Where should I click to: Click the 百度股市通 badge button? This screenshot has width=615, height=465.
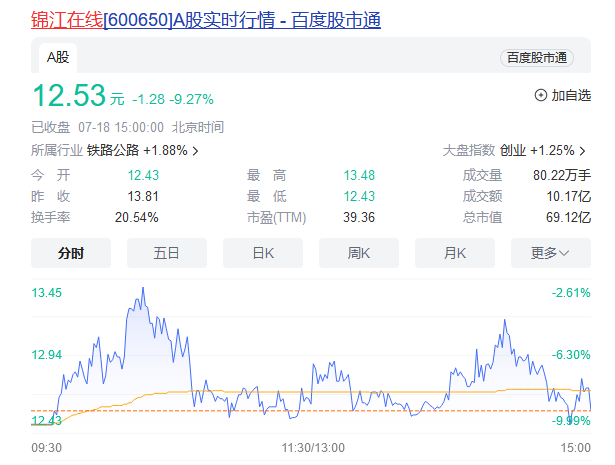click(x=537, y=58)
